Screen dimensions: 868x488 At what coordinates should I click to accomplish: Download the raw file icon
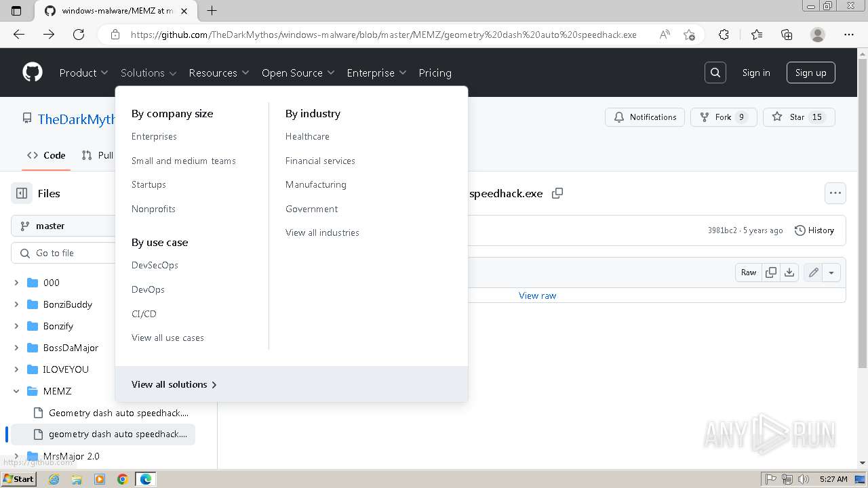[789, 272]
